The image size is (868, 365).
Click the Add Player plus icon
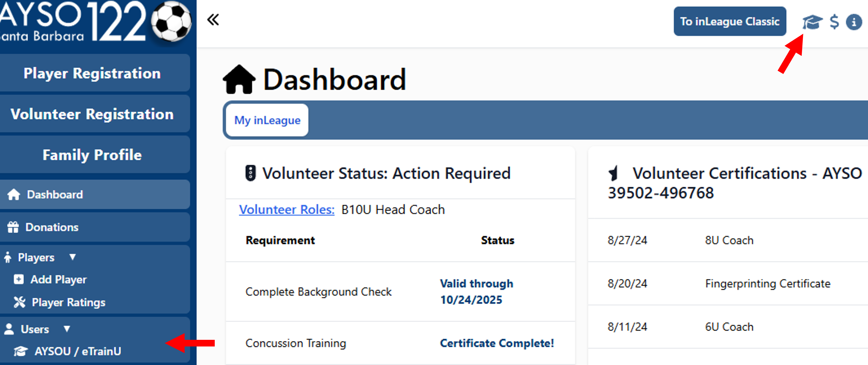[x=19, y=279]
